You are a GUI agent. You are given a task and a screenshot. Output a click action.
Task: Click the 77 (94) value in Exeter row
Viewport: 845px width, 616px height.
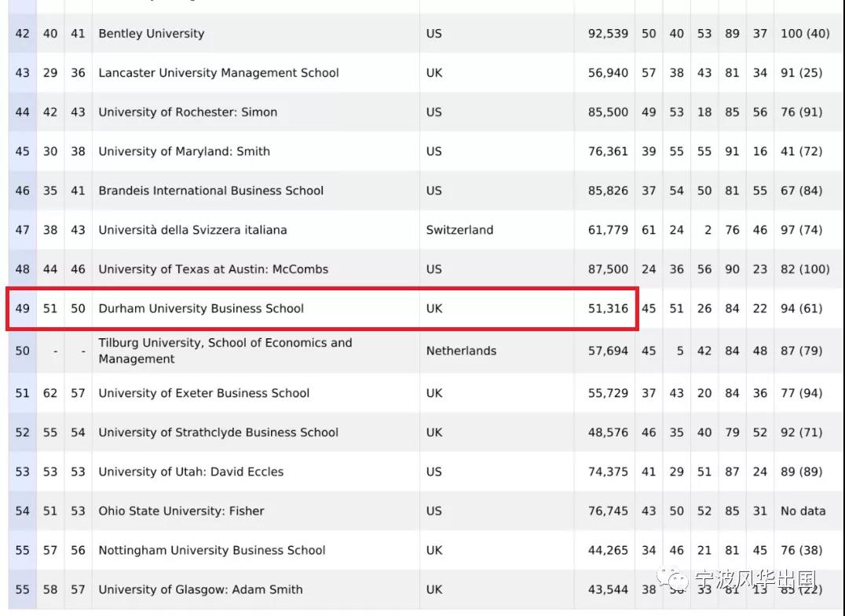[801, 393]
